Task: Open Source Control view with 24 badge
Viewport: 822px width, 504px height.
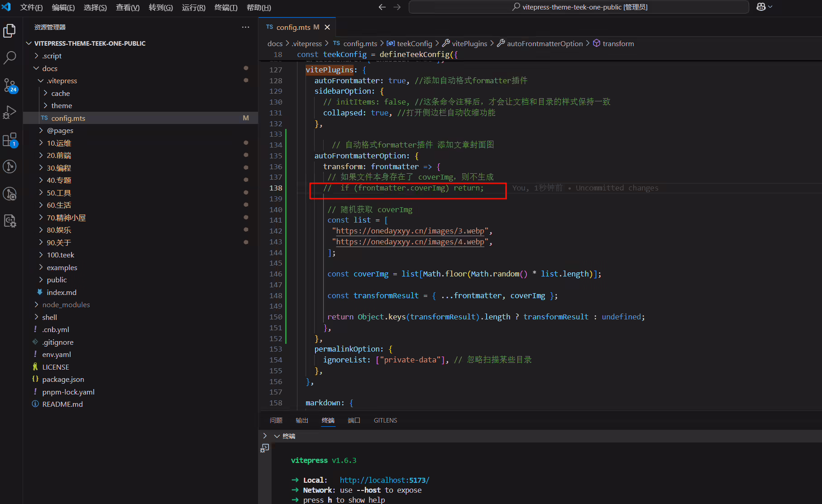Action: [x=10, y=85]
